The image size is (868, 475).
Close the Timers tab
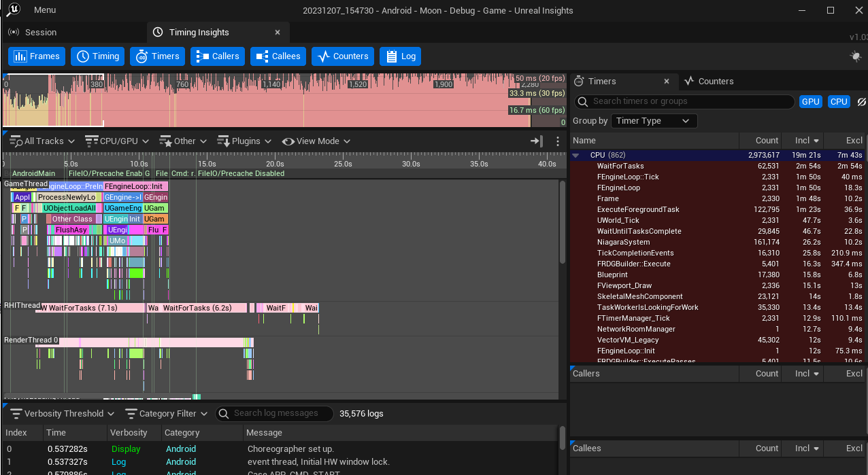click(667, 81)
